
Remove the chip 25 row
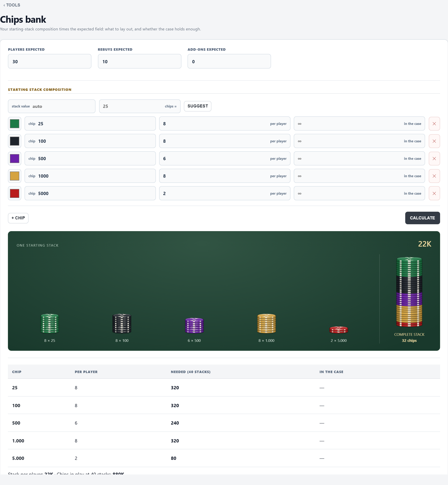click(x=434, y=124)
